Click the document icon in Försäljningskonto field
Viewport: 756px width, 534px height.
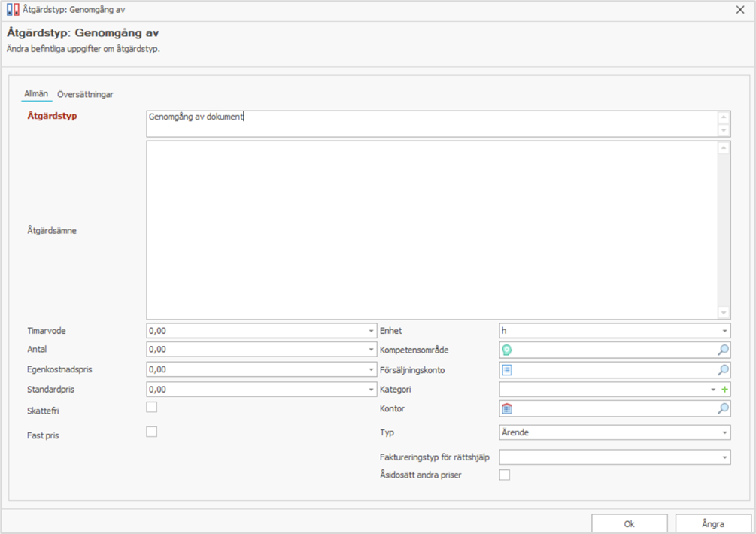click(x=507, y=370)
